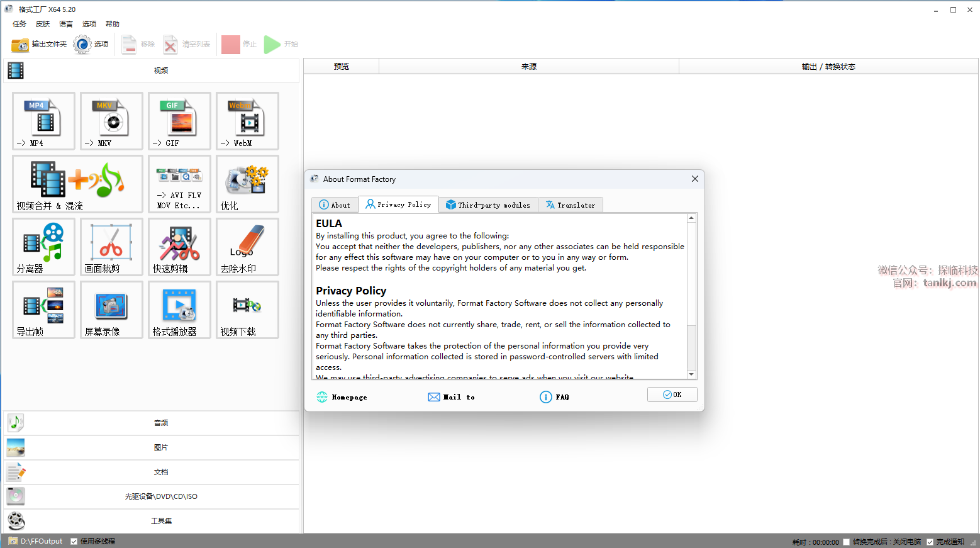This screenshot has width=980, height=548.
Task: Open the 去除水印 watermark remover
Action: tap(247, 247)
